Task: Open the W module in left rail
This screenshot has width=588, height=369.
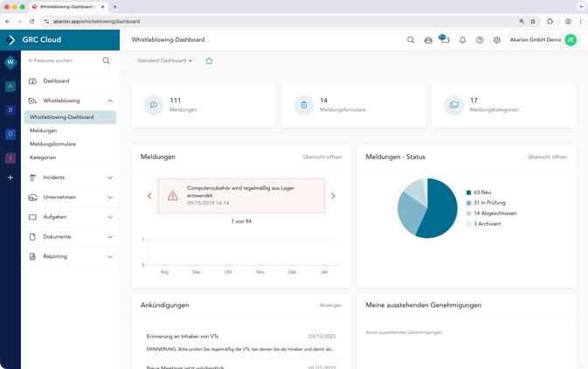Action: [10, 62]
